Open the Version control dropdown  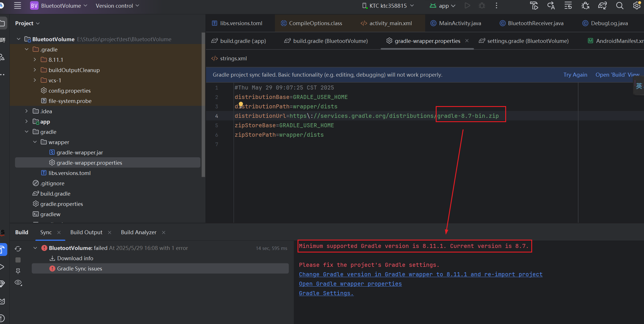click(117, 6)
